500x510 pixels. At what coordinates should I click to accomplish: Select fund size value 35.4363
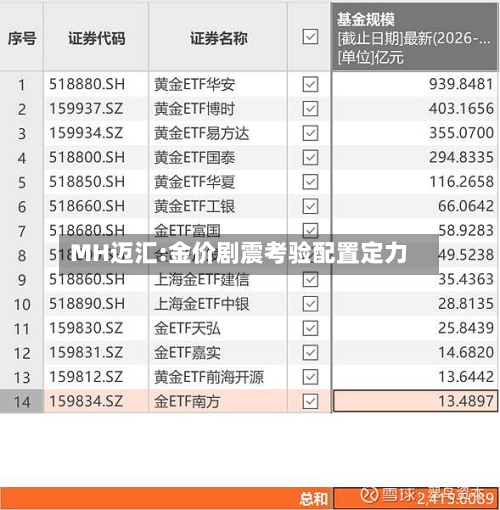pos(466,279)
